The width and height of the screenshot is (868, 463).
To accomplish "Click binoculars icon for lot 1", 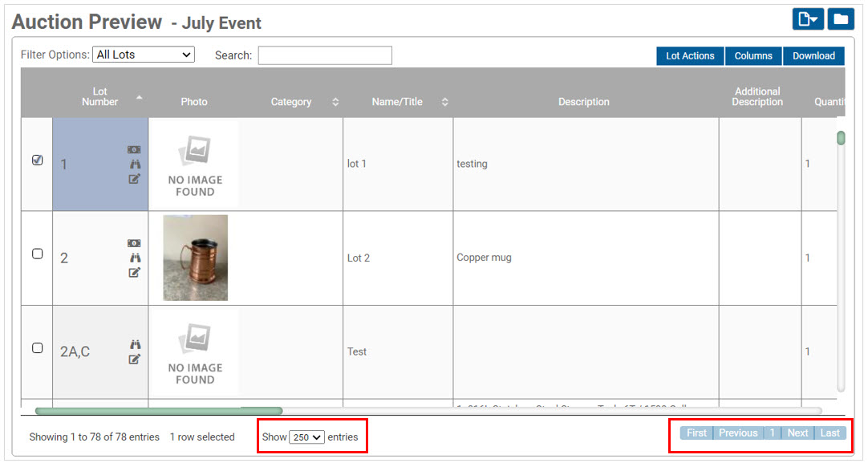I will pyautogui.click(x=135, y=164).
